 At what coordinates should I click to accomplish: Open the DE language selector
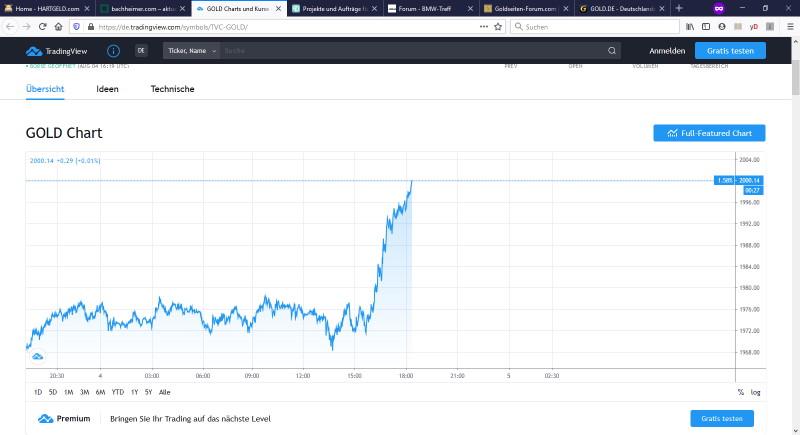(141, 50)
